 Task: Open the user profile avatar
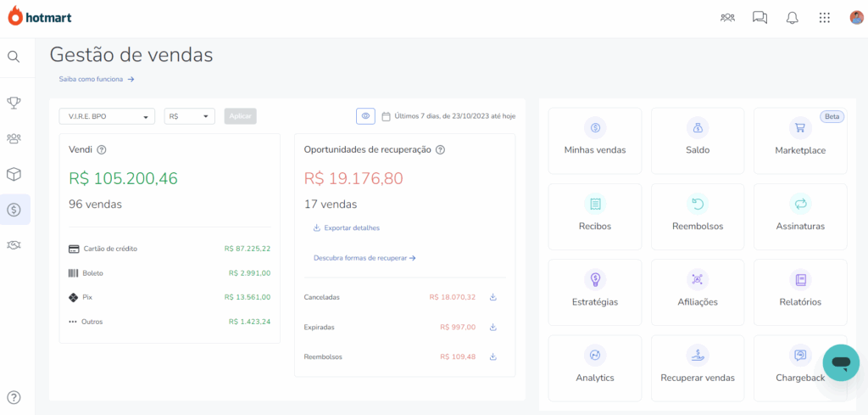tap(856, 18)
